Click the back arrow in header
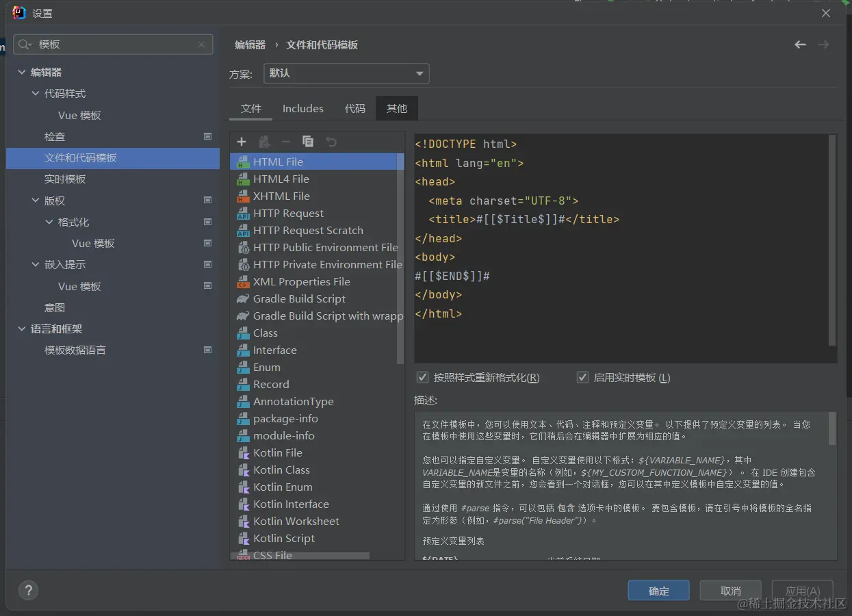Viewport: 852px width, 616px height. click(800, 44)
